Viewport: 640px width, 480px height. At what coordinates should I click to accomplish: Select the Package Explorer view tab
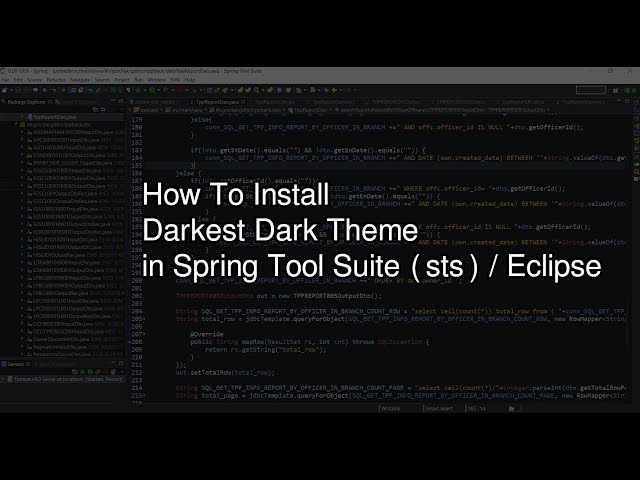[x=27, y=102]
